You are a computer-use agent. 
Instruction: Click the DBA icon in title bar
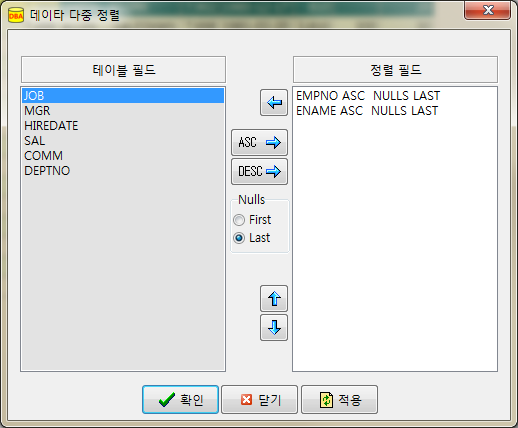point(16,15)
